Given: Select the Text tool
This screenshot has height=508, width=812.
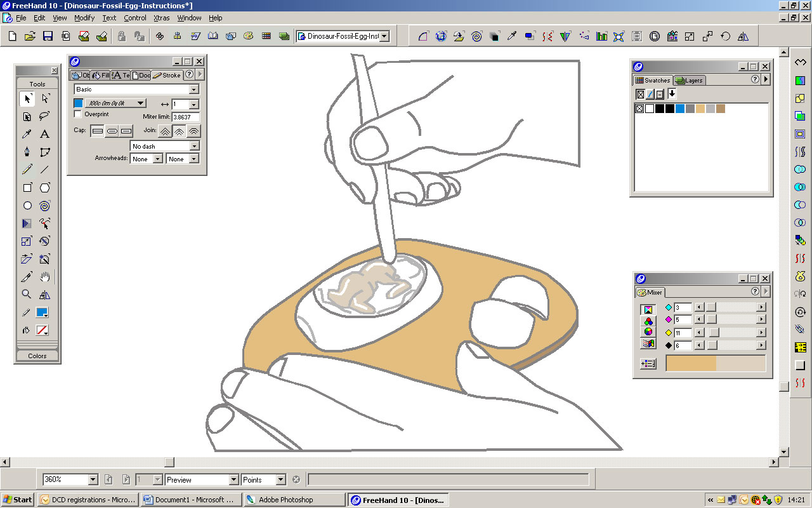Looking at the screenshot, I should coord(45,134).
